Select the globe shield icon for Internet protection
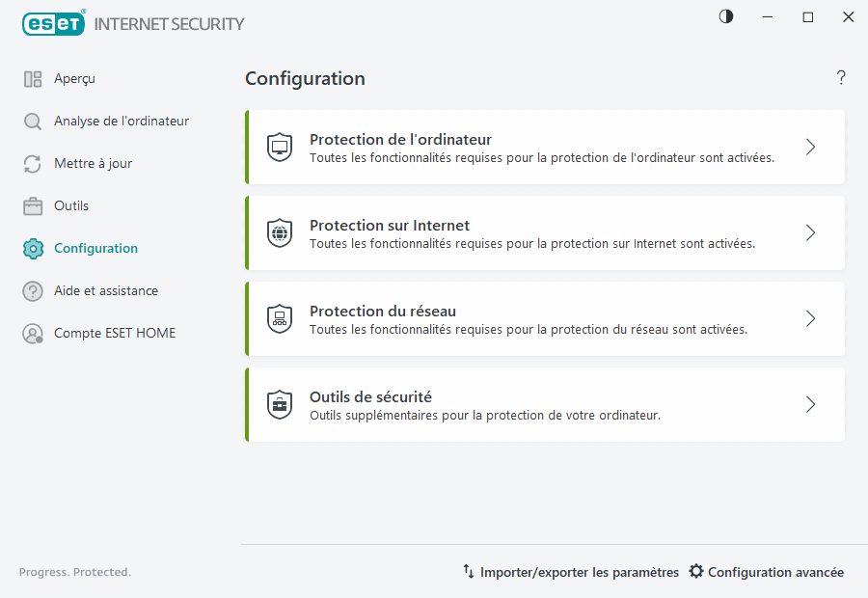This screenshot has width=868, height=598. [x=280, y=232]
